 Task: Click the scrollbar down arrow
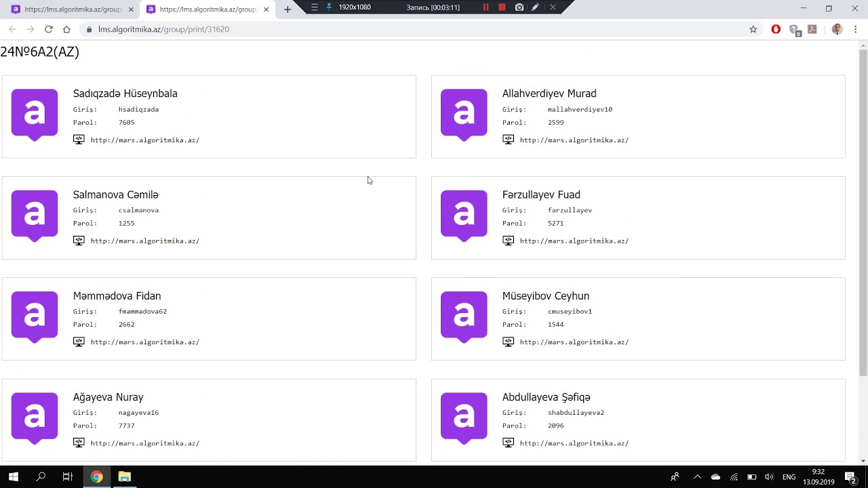[863, 461]
